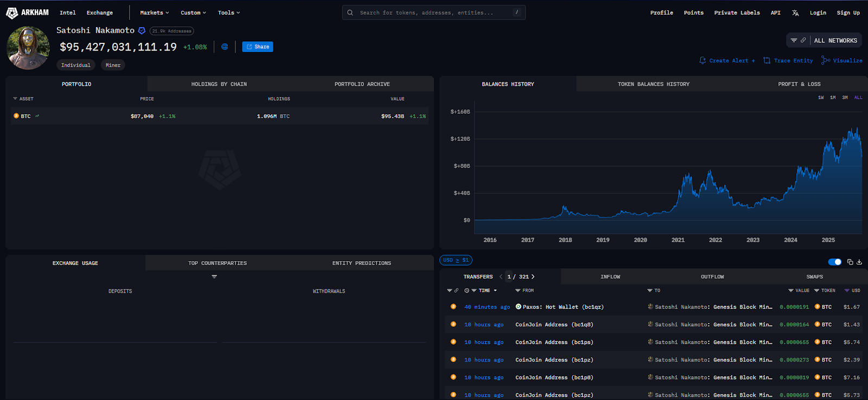The image size is (868, 400).
Task: Click the Satoshi Nakamoto profile avatar
Action: 28,48
